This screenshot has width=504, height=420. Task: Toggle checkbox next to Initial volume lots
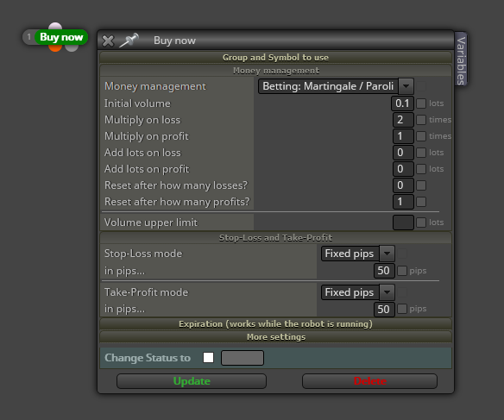pyautogui.click(x=421, y=103)
